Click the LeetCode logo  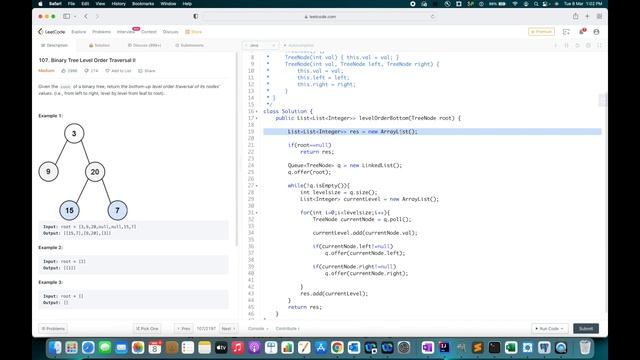52,32
